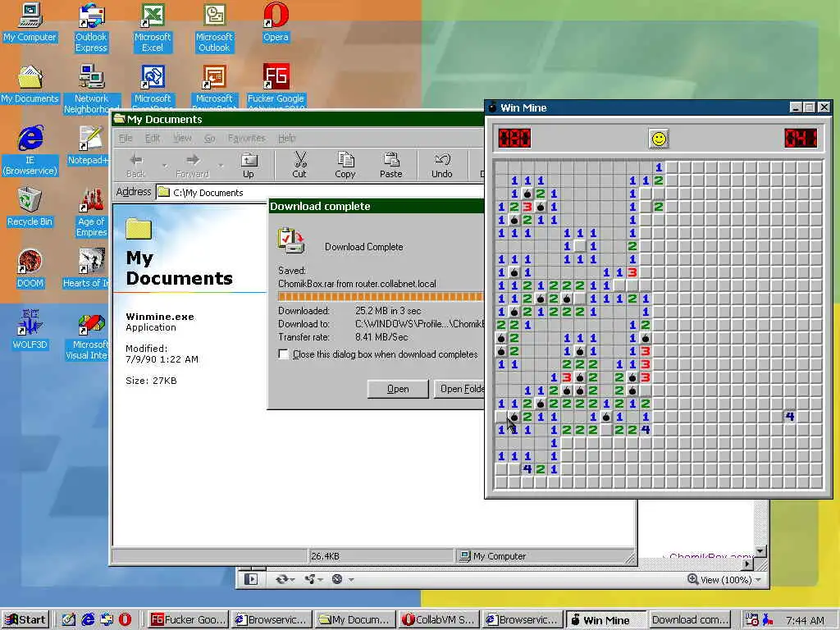Open View menu in My Documents
The image size is (840, 630).
click(182, 138)
